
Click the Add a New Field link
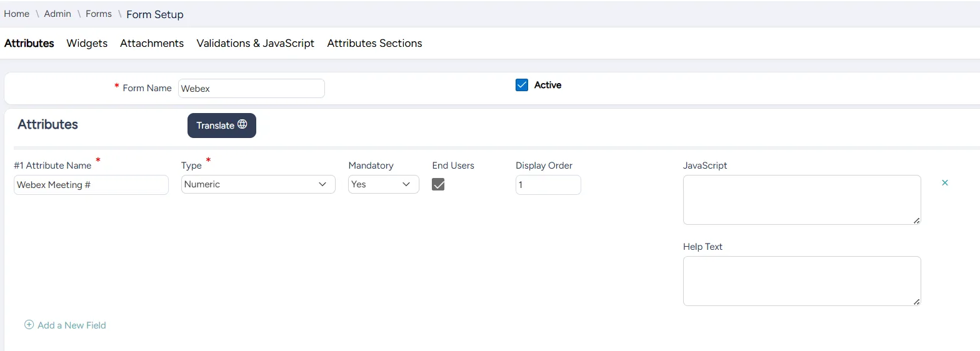72,325
